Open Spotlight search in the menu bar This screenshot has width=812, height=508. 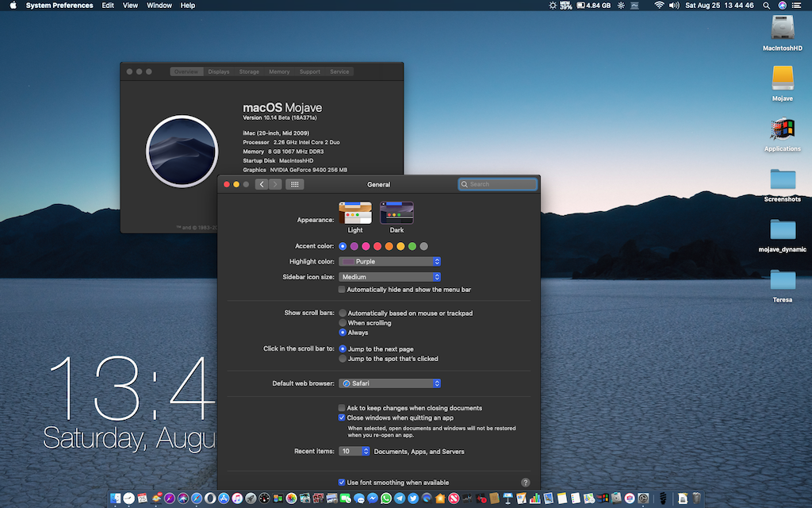coord(766,6)
